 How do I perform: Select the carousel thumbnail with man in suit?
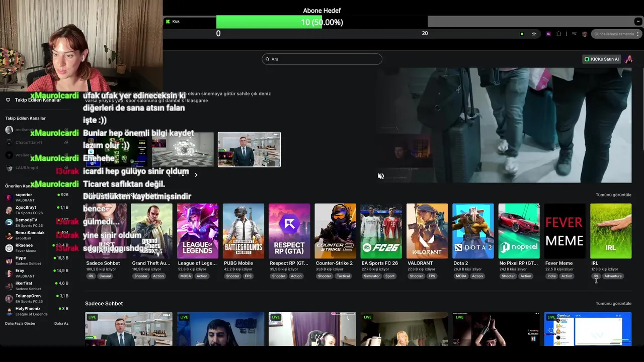pos(249,149)
